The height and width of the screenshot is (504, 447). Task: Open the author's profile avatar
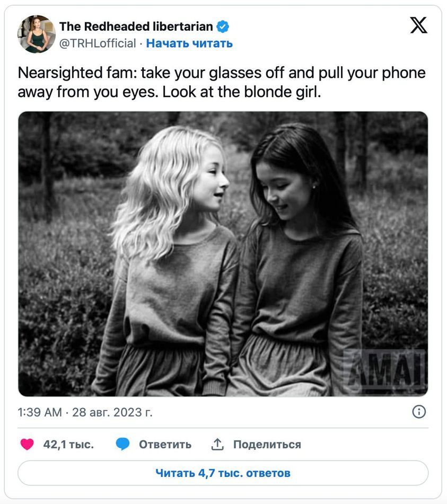[37, 34]
